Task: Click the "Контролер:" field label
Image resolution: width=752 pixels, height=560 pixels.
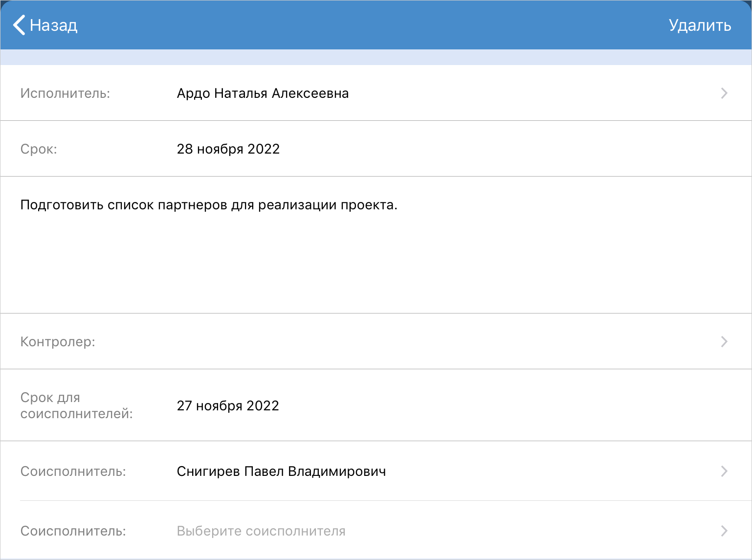Action: pos(58,341)
